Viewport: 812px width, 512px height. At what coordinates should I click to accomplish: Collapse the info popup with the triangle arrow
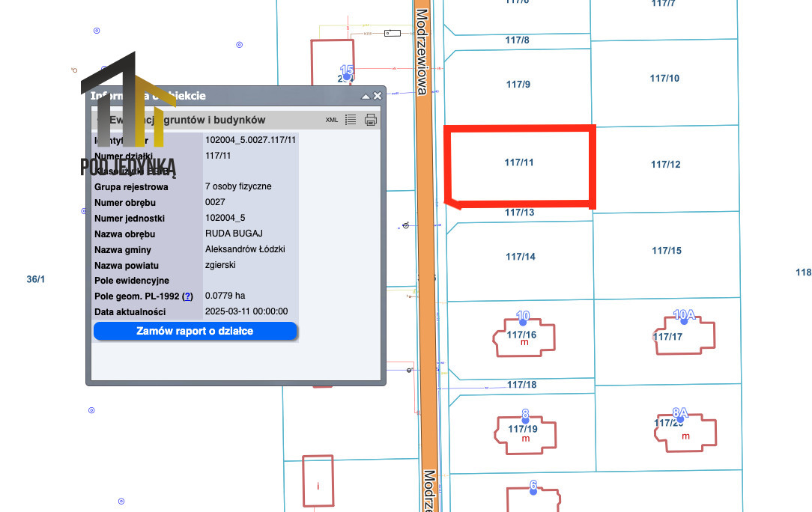pyautogui.click(x=366, y=97)
